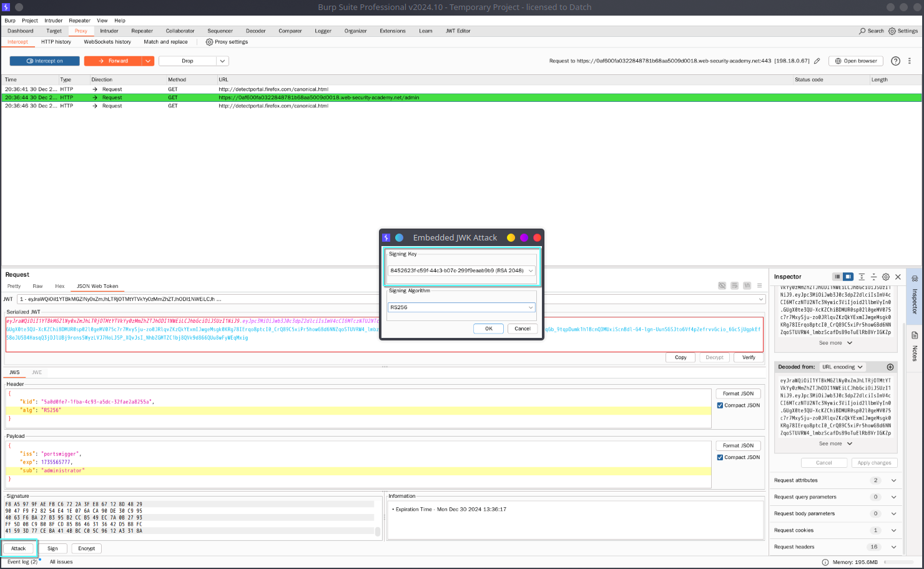Open the Decoder main tab
The height and width of the screenshot is (569, 924).
point(255,31)
